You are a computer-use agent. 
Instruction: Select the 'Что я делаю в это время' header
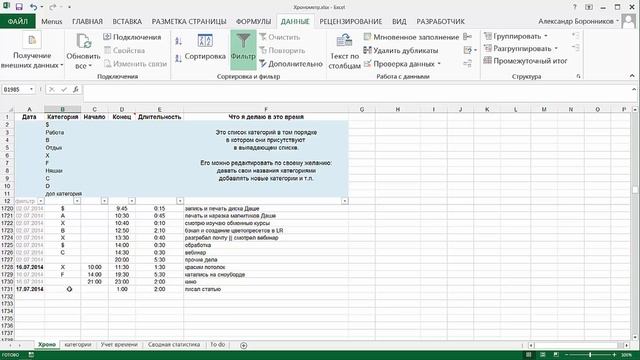(266, 117)
